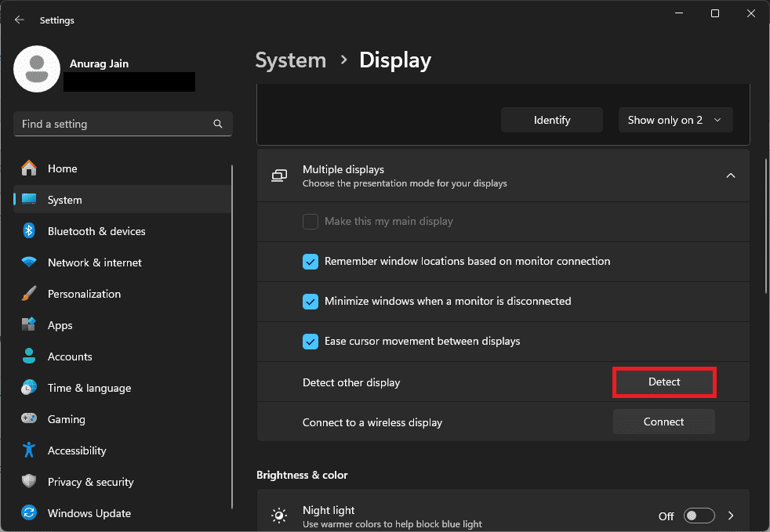Open Time & language settings
Viewport: 770px width, 532px height.
point(89,388)
